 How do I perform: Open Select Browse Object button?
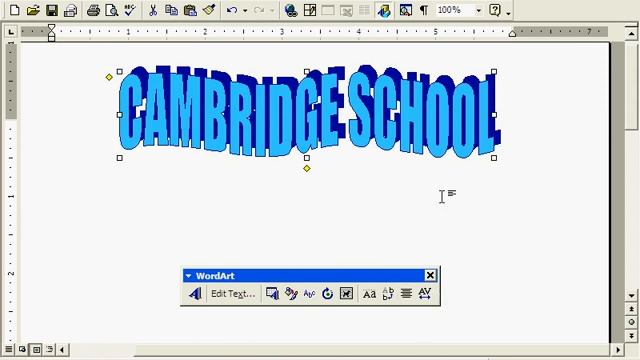pos(631,322)
